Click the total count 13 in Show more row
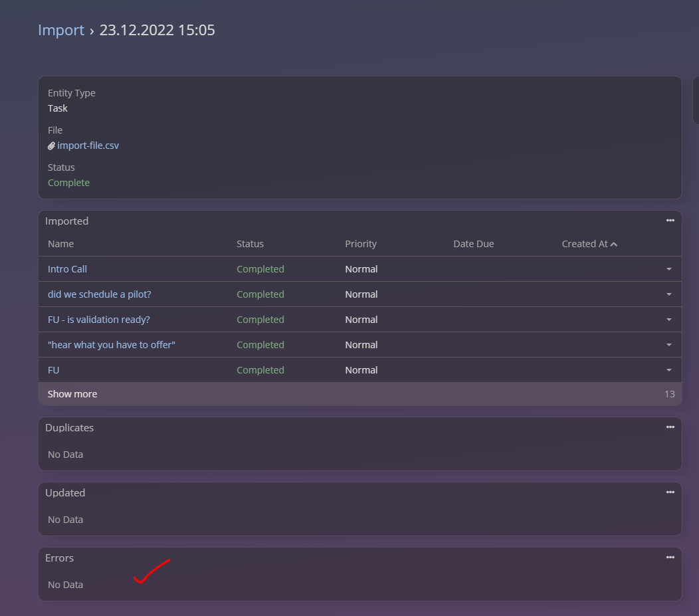The image size is (699, 616). [x=670, y=394]
